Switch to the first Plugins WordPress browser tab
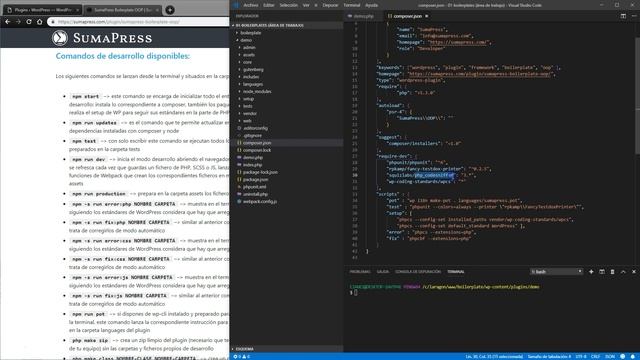The width and height of the screenshot is (640, 360). click(x=42, y=10)
